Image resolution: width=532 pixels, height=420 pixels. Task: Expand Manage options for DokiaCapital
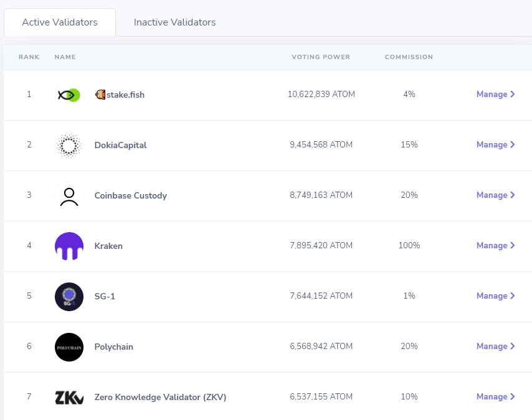[x=495, y=144]
